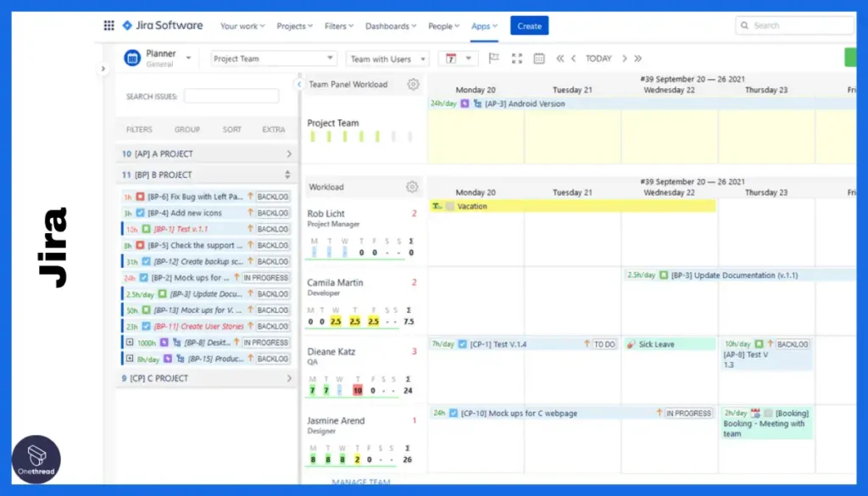Screen dimensions: 868x496
Task: Click epic icon on AP-3 Android Version
Action: tap(465, 103)
